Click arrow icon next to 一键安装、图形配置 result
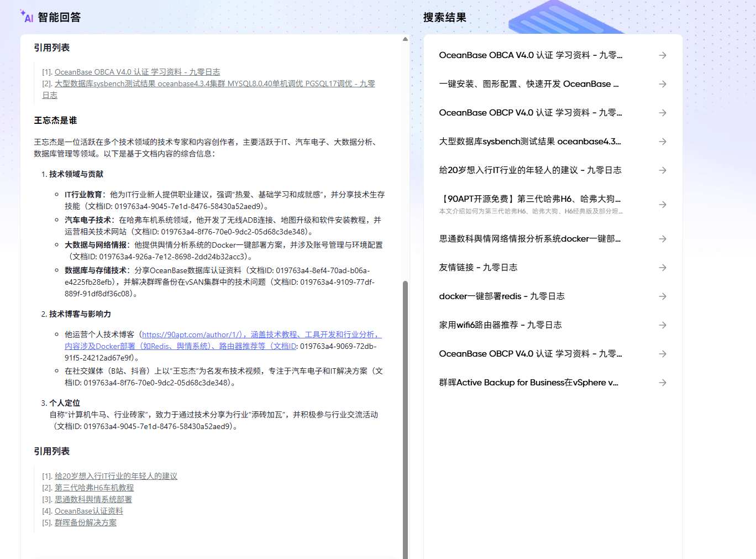This screenshot has height=559, width=756. click(x=663, y=84)
